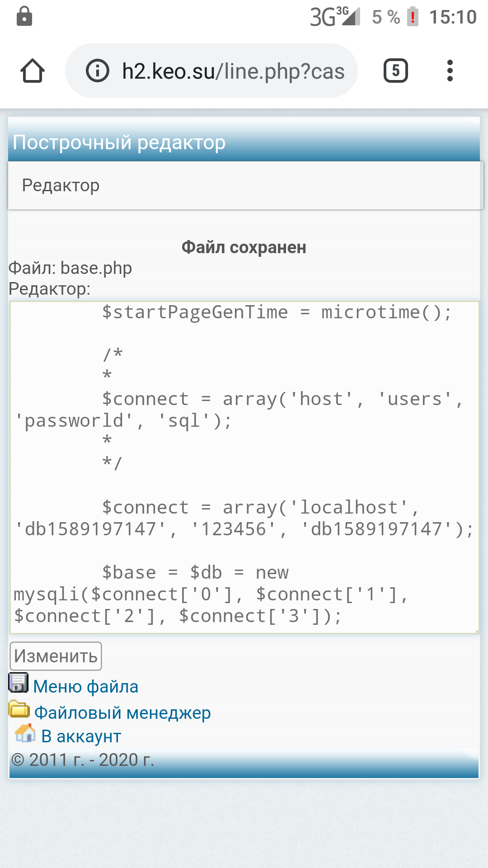
Task: Tap the h2.keo.su address bar URL
Action: (233, 71)
